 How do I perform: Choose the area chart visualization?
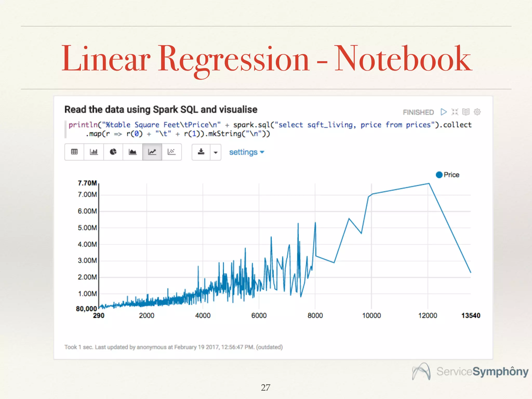tap(132, 152)
